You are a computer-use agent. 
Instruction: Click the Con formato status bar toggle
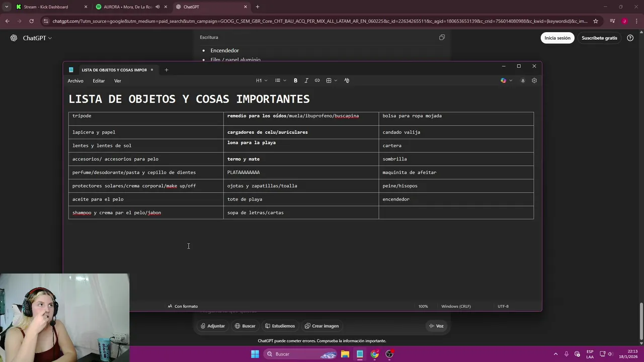click(x=183, y=306)
